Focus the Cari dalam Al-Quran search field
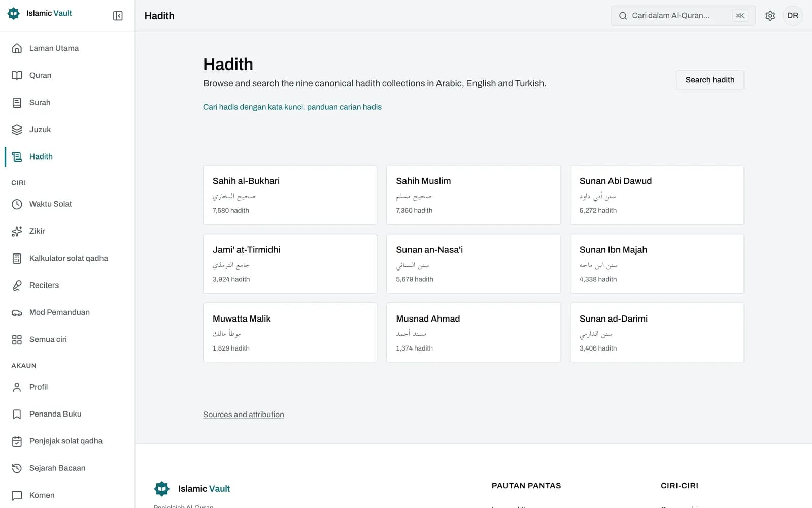 tap(683, 16)
